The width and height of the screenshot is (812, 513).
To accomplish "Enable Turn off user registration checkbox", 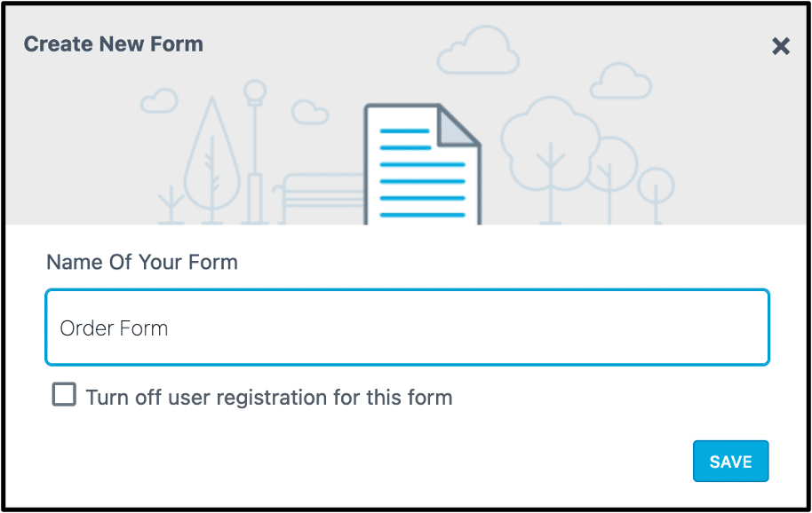I will point(64,395).
